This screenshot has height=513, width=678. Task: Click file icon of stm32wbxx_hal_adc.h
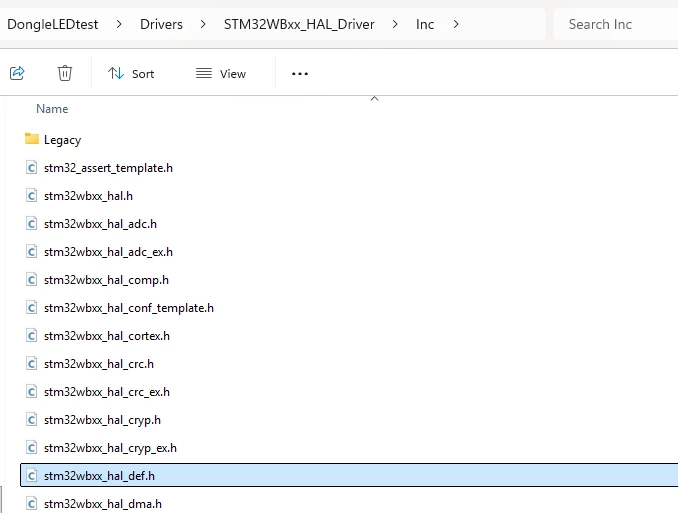pos(32,224)
